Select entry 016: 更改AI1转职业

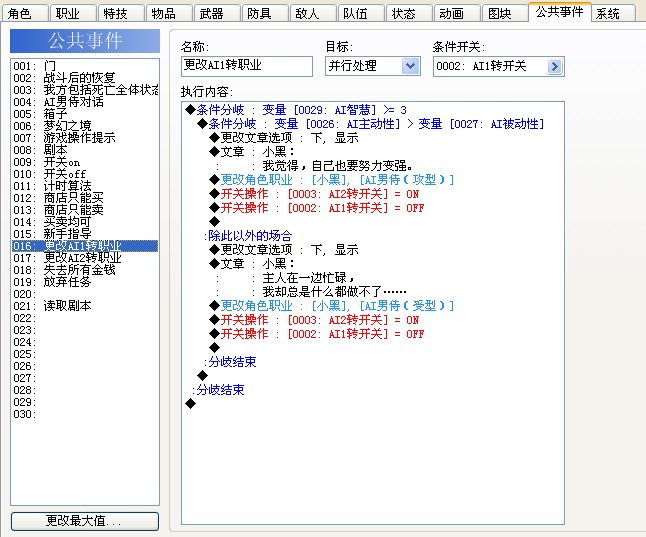(x=84, y=246)
